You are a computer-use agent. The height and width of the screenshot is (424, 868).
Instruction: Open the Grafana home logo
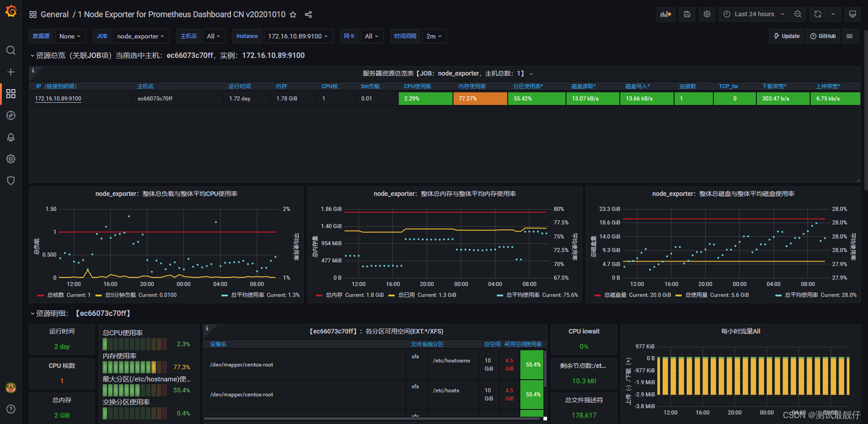11,11
